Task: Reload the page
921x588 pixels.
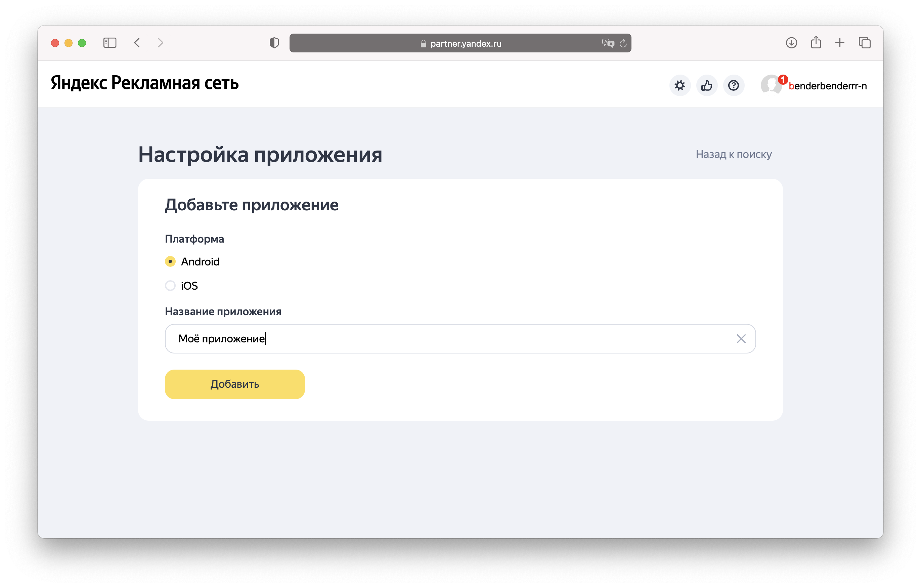Action: tap(623, 43)
